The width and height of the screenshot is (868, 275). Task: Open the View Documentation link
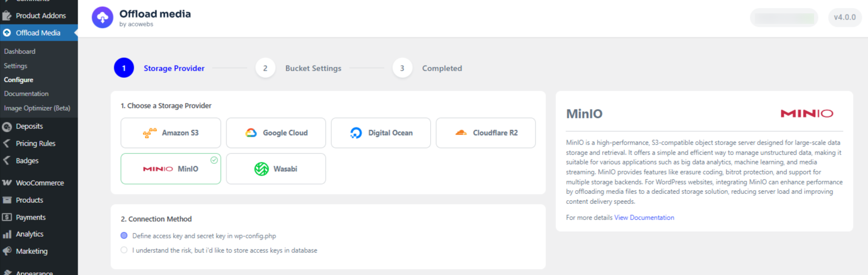644,217
